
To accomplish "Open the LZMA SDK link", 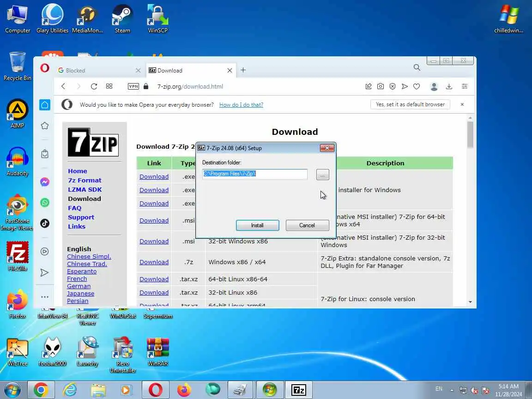I will pyautogui.click(x=85, y=189).
